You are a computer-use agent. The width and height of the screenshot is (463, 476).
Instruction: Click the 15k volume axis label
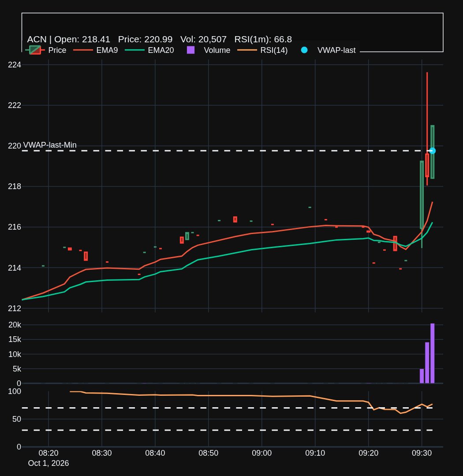point(15,339)
